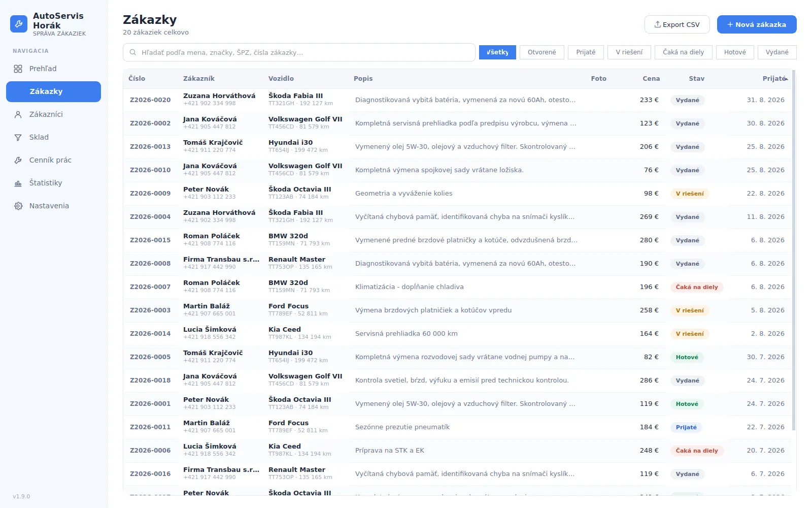The width and height of the screenshot is (812, 508).
Task: Click the AutoServis wrench logo icon
Action: (x=19, y=24)
